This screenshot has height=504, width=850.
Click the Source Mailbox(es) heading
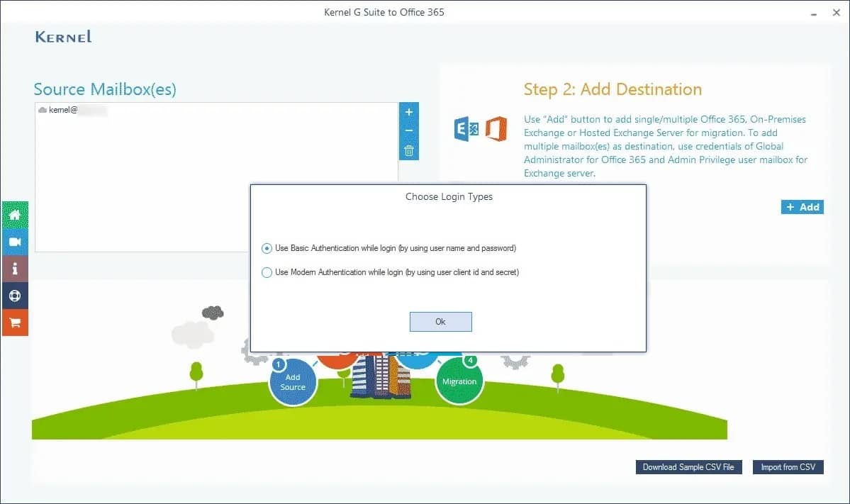pos(105,89)
